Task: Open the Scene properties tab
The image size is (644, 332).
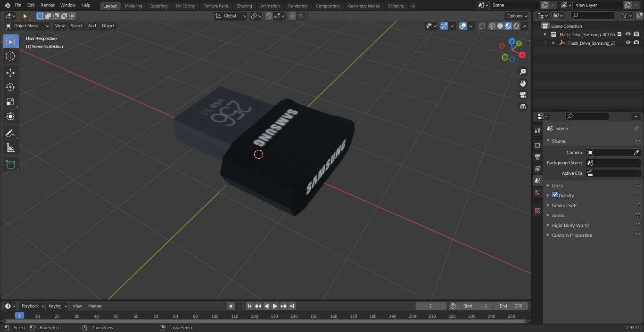Action: 537,180
